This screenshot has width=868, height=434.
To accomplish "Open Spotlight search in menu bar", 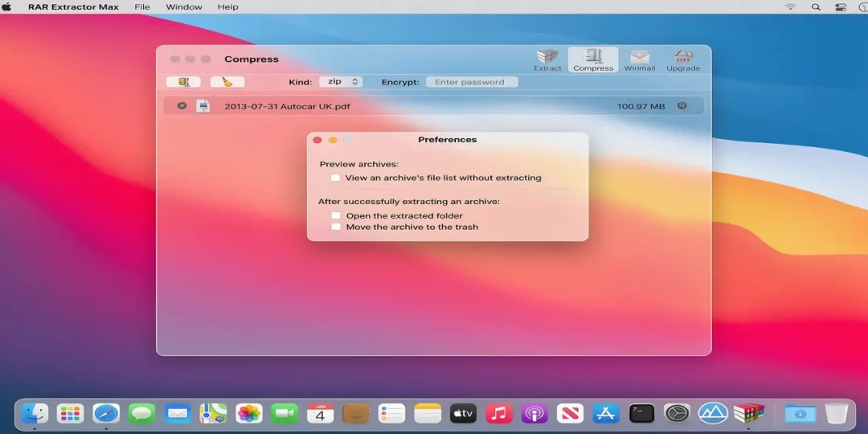I will (x=816, y=7).
